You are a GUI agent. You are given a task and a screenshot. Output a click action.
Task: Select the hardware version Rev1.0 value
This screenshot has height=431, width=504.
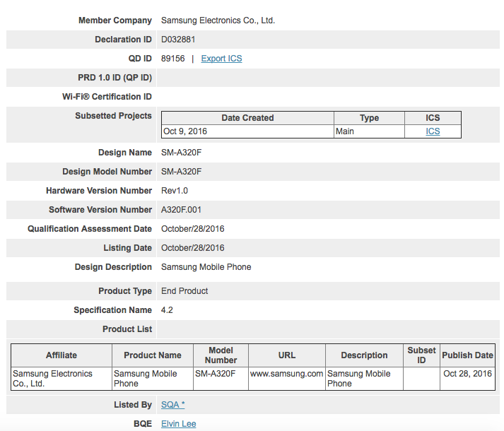(175, 191)
